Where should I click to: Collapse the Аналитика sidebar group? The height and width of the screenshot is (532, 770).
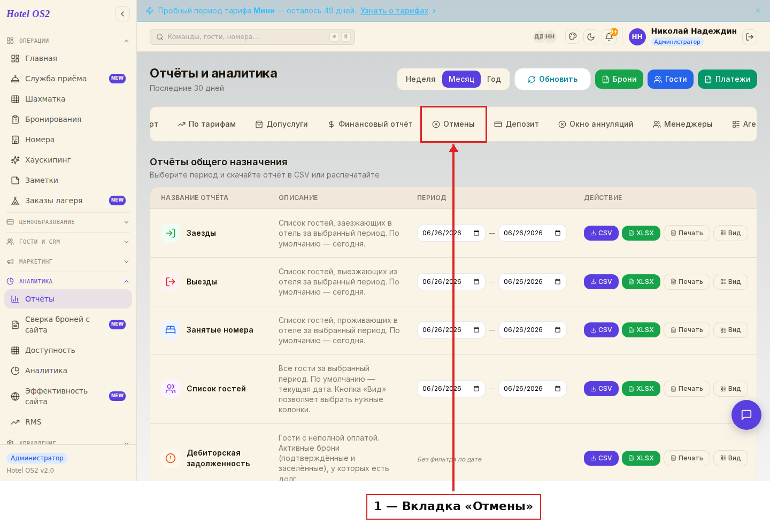[68, 281]
